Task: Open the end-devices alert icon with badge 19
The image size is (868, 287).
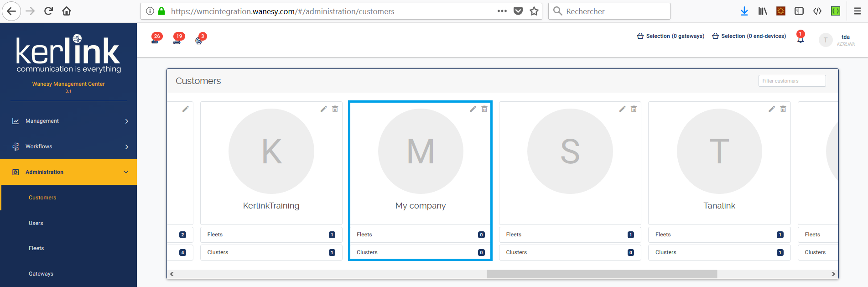Action: point(177,40)
